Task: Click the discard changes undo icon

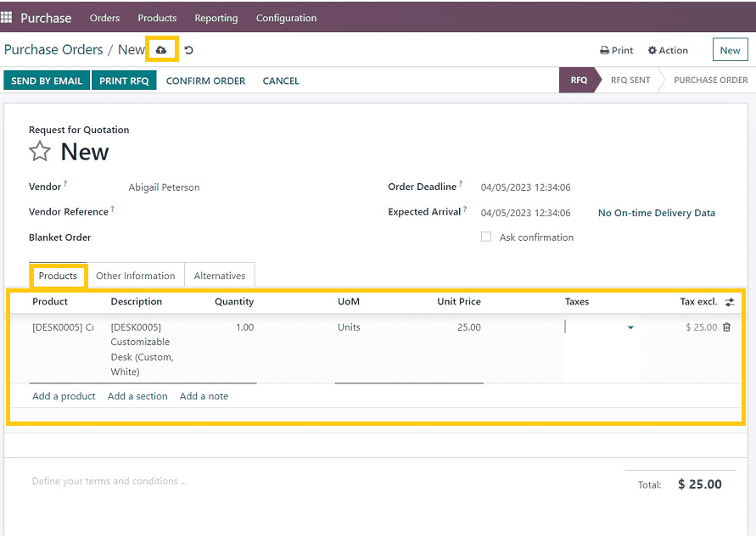Action: [x=188, y=50]
